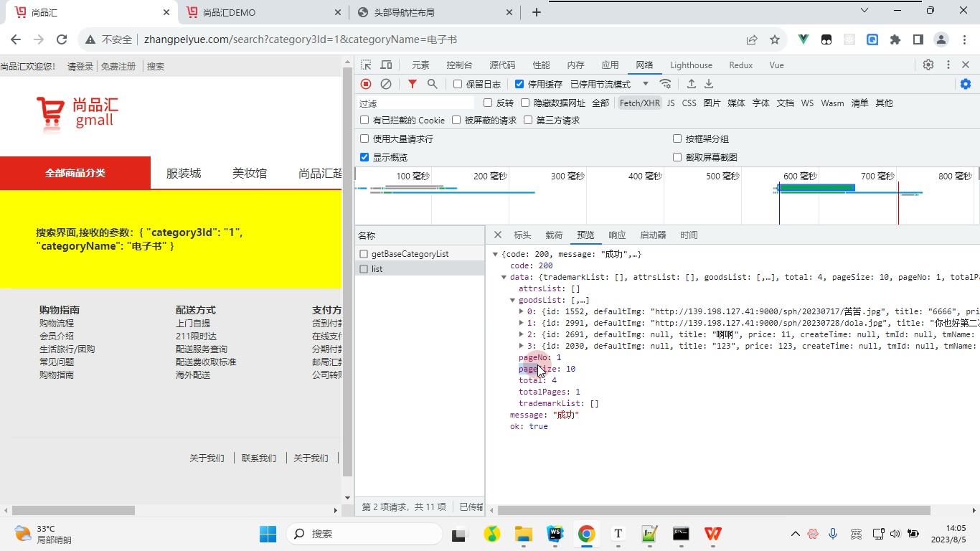Open network conditions wifi icon
The height and width of the screenshot is (551, 980).
tap(665, 84)
